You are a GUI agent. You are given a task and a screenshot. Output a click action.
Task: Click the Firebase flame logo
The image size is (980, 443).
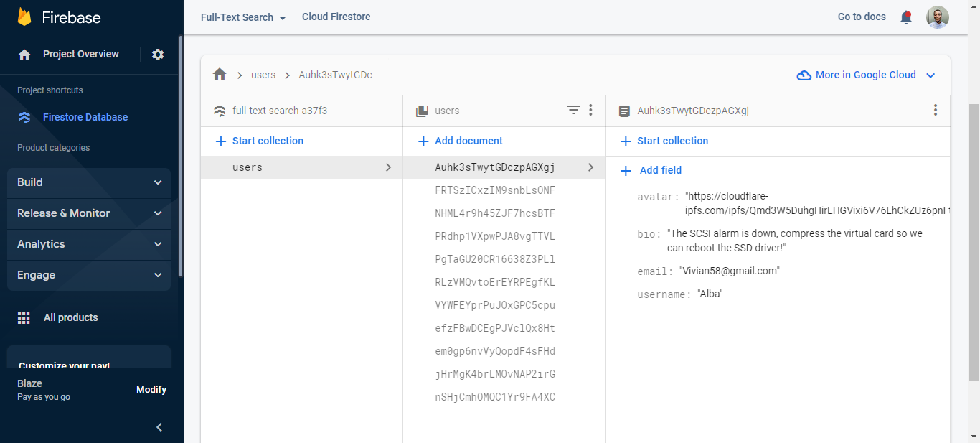tap(25, 17)
